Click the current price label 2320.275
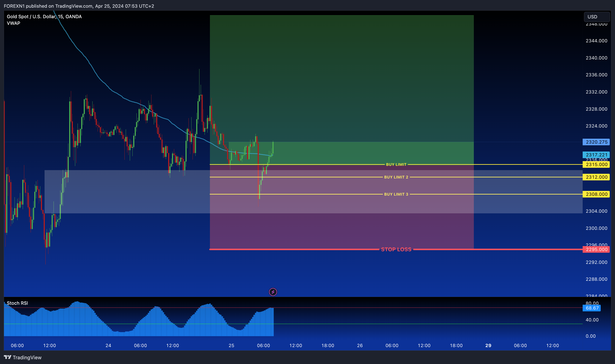 point(596,142)
